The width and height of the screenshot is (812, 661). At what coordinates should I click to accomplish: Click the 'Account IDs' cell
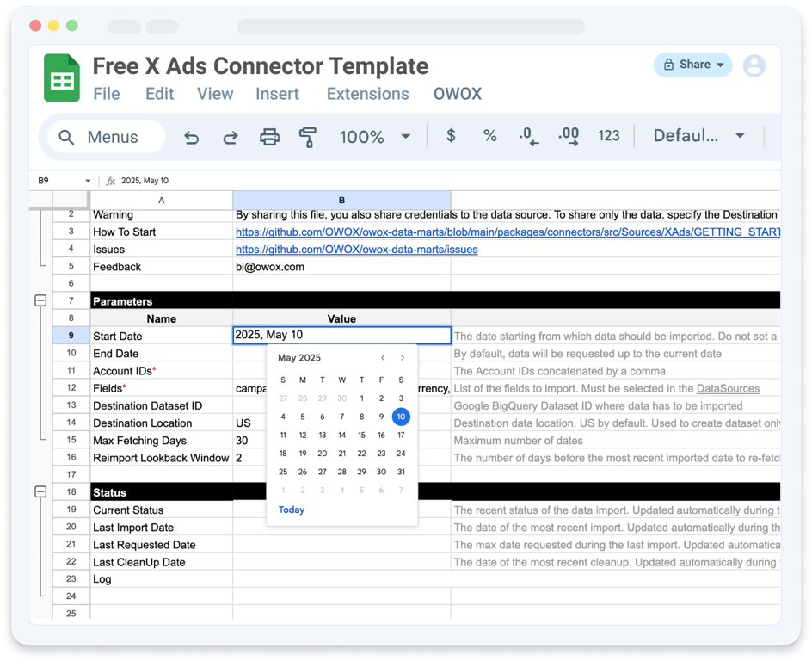point(162,371)
